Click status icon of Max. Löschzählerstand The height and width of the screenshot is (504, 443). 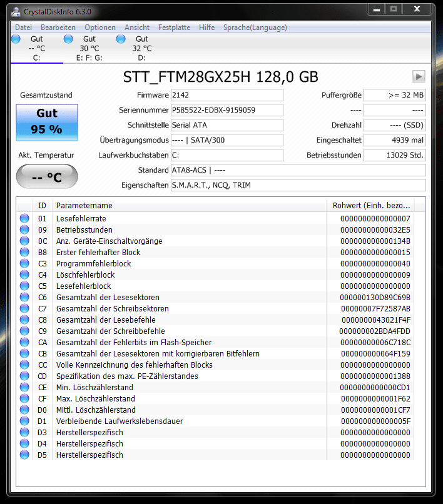tap(24, 398)
